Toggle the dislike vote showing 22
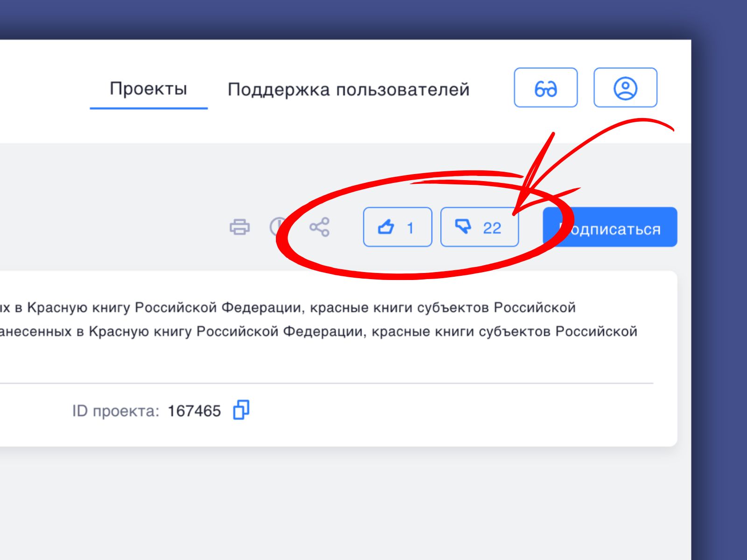The image size is (747, 560). coord(479,227)
